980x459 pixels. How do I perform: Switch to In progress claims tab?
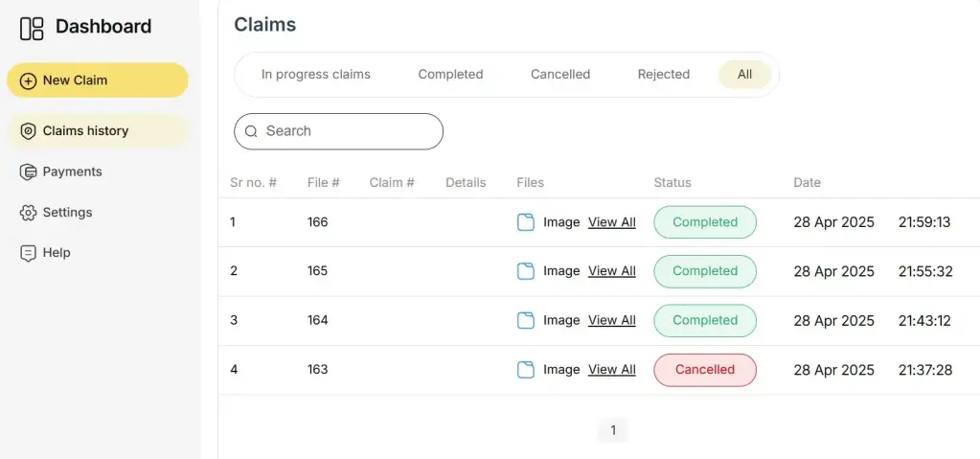click(x=315, y=75)
